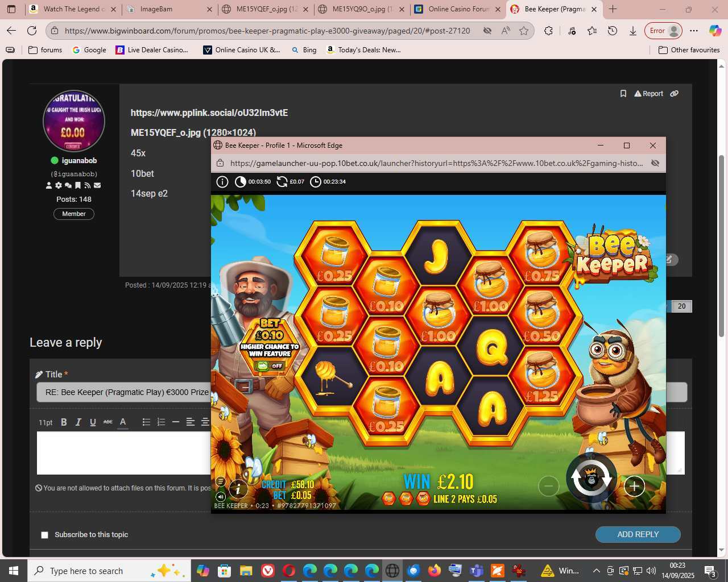Mute the game sound speaker icon
Viewport: 728px width, 582px height.
(x=221, y=497)
